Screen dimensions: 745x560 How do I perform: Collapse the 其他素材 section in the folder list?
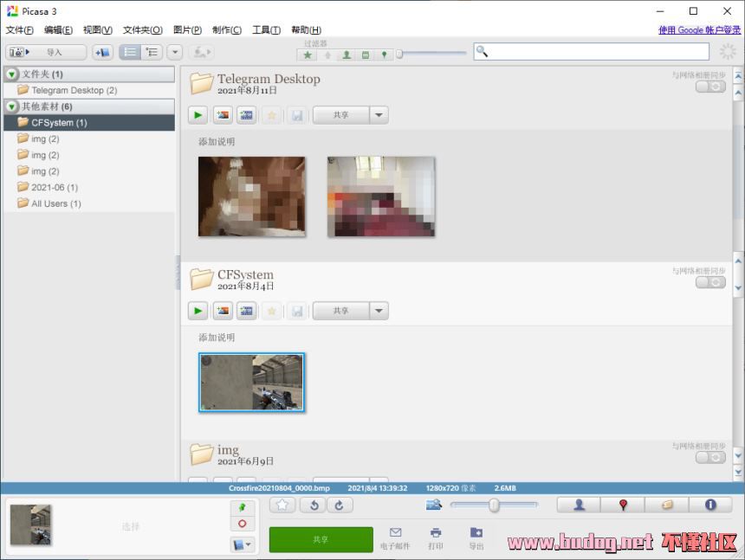point(12,106)
